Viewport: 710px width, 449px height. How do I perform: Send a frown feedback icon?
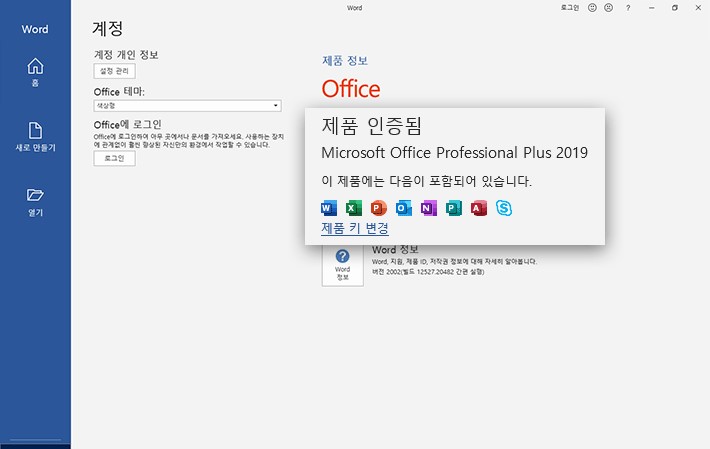coord(609,8)
